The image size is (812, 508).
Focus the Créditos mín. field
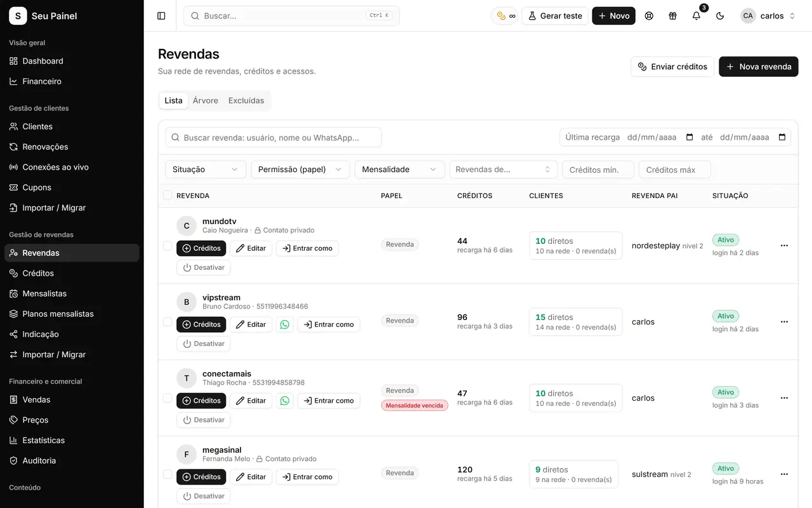tap(598, 170)
